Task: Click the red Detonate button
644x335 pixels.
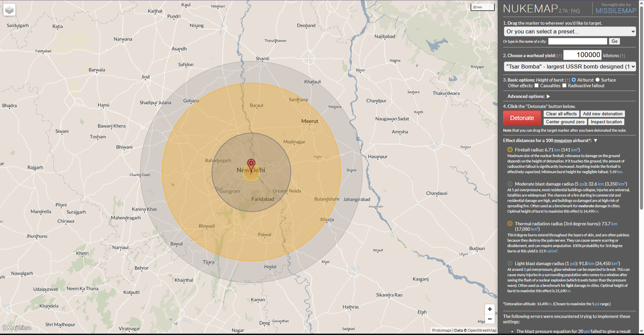Action: [x=522, y=118]
